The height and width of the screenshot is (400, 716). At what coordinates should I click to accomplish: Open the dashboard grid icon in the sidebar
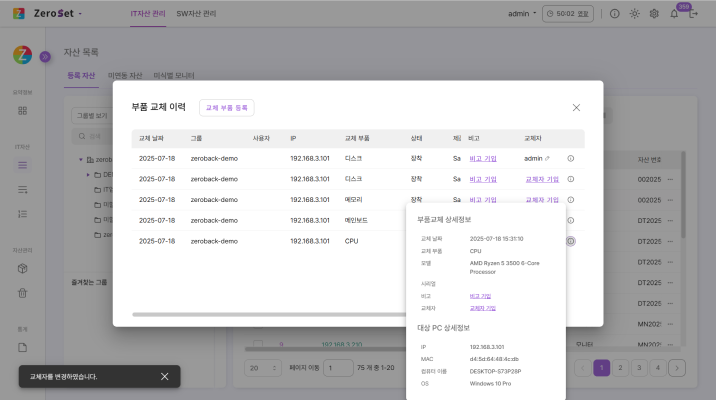[22, 110]
